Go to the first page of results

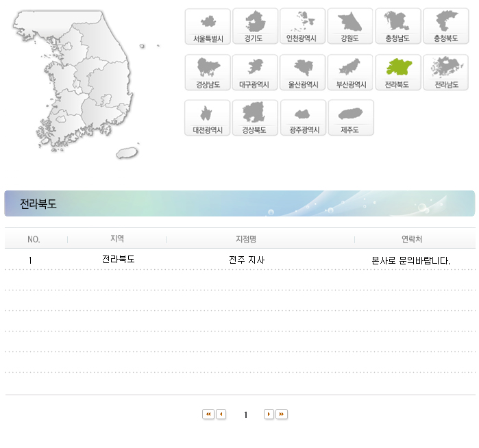coord(208,414)
